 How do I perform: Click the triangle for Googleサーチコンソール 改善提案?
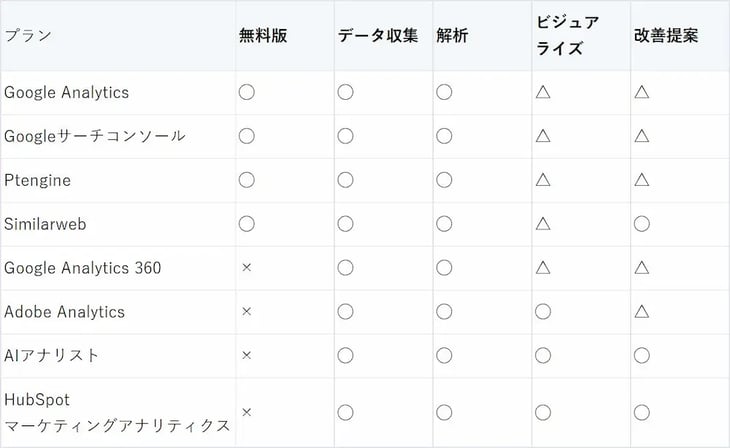coord(642,136)
